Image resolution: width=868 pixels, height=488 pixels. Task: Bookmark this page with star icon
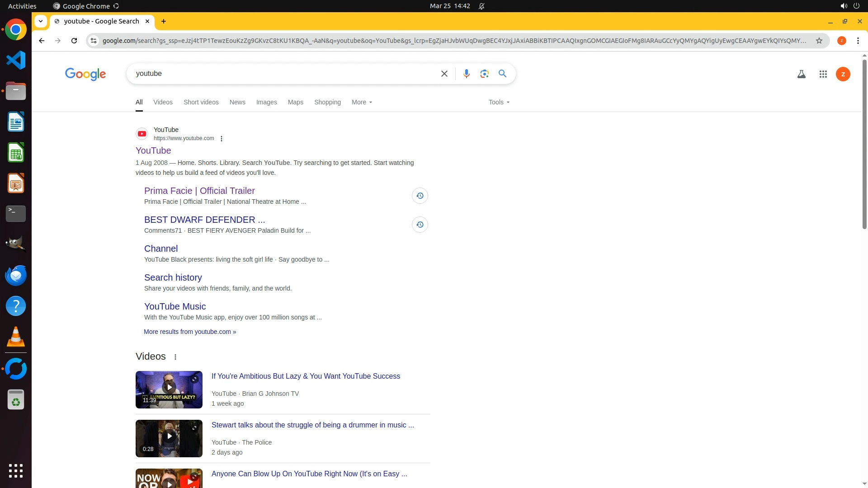tap(819, 41)
